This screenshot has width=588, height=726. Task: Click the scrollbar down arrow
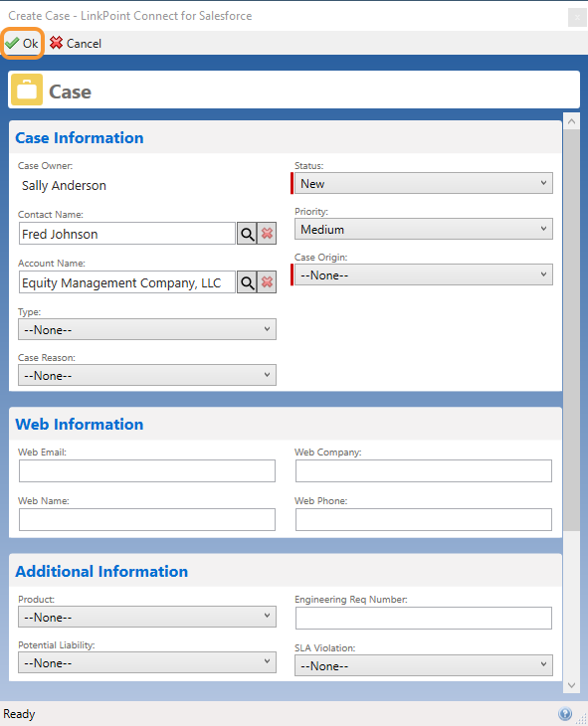(x=571, y=685)
